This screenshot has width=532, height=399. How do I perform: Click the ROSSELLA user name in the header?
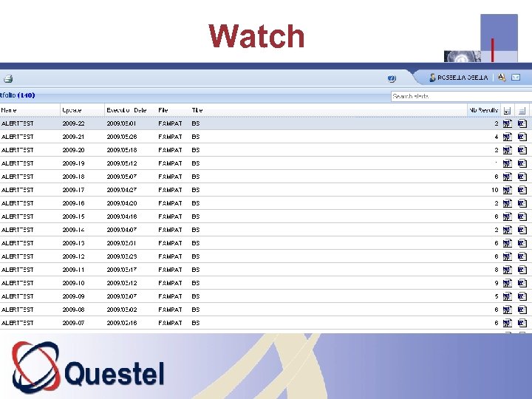(x=463, y=78)
